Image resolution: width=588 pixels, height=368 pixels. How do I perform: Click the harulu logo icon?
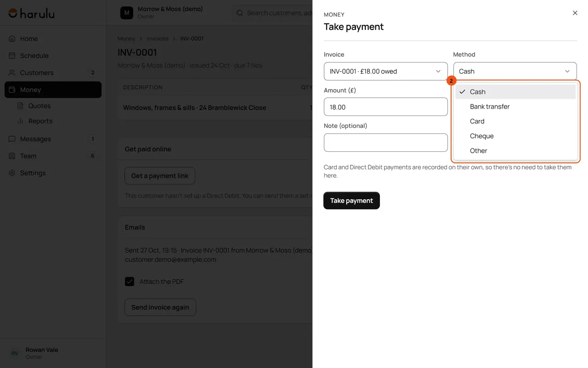point(13,13)
